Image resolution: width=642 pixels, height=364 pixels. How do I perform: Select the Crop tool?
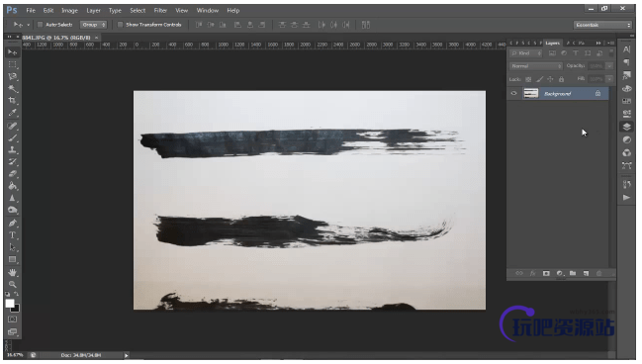[x=12, y=100]
